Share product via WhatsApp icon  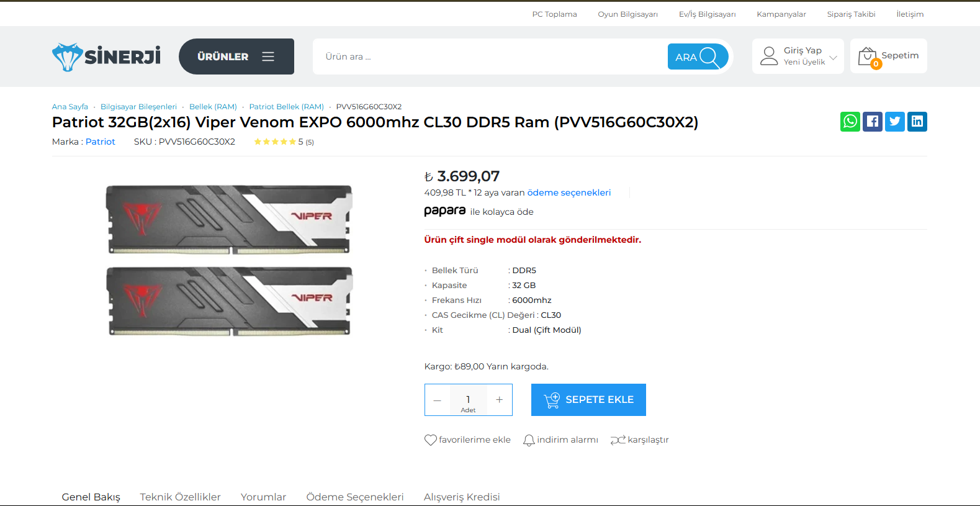pos(850,122)
